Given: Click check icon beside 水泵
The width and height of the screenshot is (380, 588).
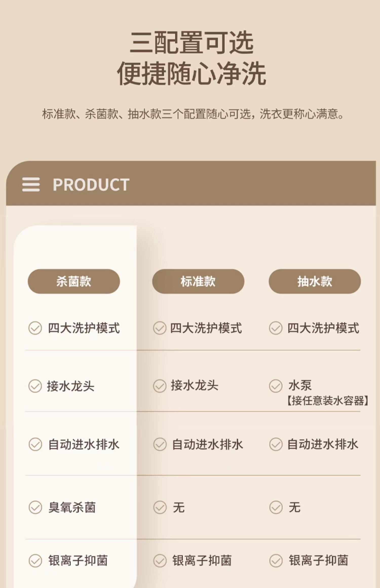Looking at the screenshot, I should click(x=276, y=386).
